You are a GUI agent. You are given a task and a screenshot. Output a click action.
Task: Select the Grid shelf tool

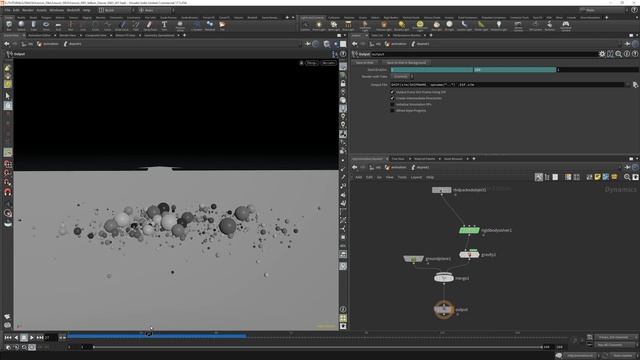[x=58, y=26]
